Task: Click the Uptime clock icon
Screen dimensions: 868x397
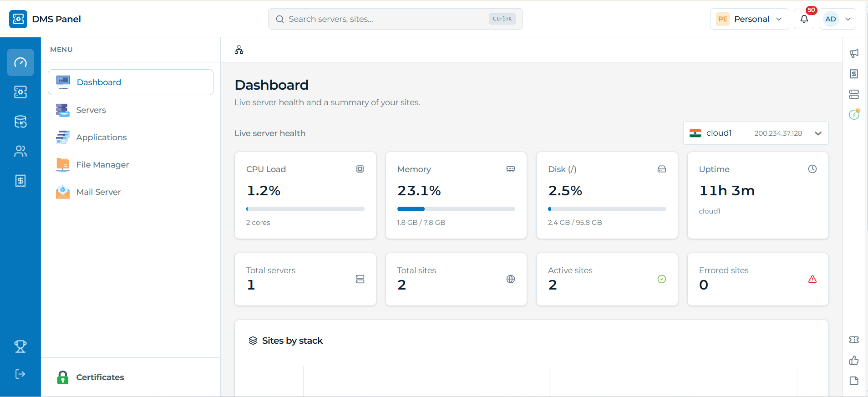Action: point(812,169)
